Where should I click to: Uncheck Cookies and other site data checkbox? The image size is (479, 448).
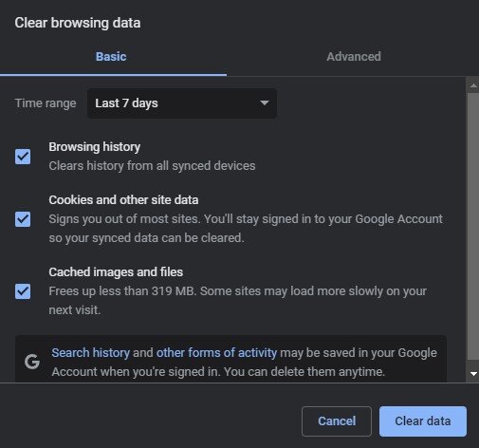23,219
